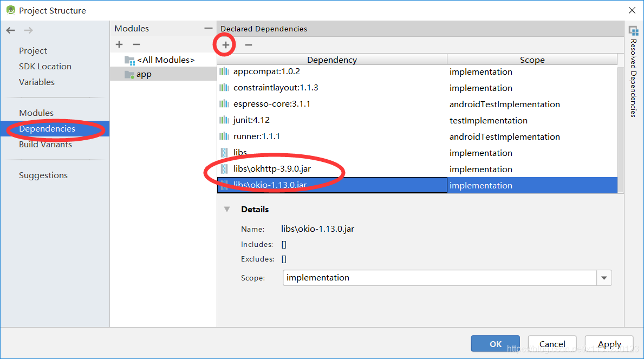Click the testImplementation scope cell for junit
This screenshot has width=644, height=359.
[x=532, y=120]
